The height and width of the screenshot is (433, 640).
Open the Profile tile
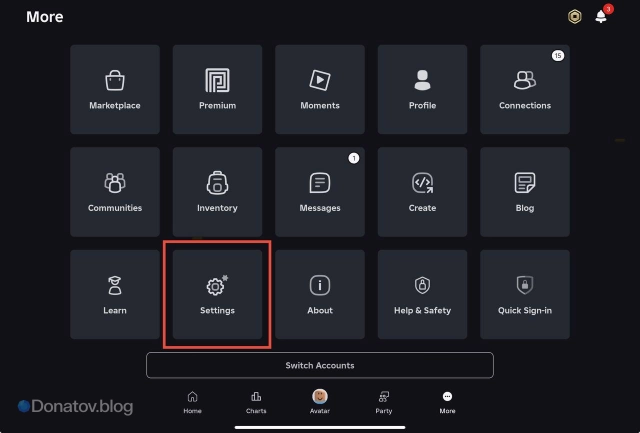(x=422, y=89)
